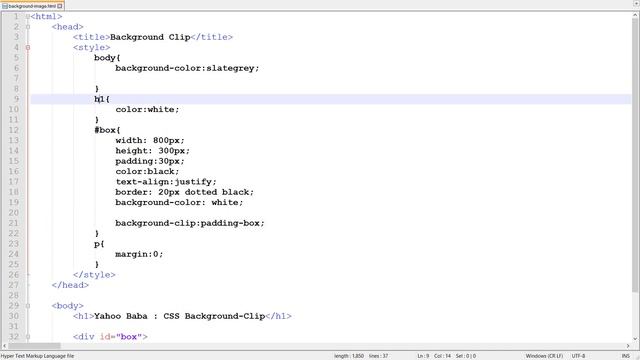Click the 'margin:0;' declaration
This screenshot has width=640, height=360.
(139, 254)
